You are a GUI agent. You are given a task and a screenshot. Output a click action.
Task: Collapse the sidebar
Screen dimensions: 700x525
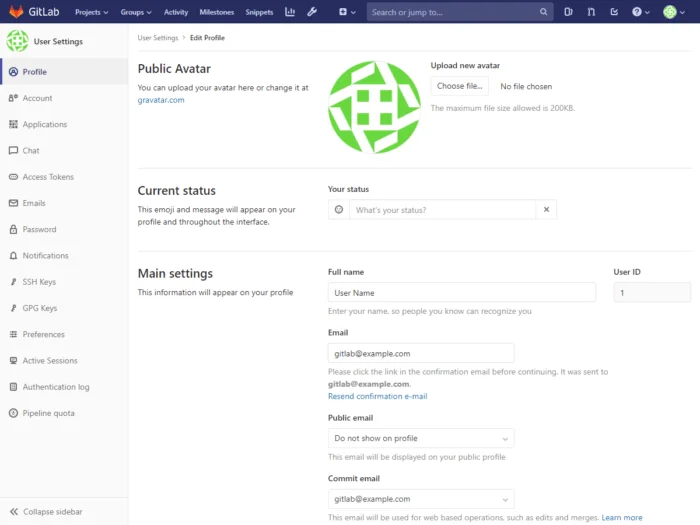tap(52, 511)
